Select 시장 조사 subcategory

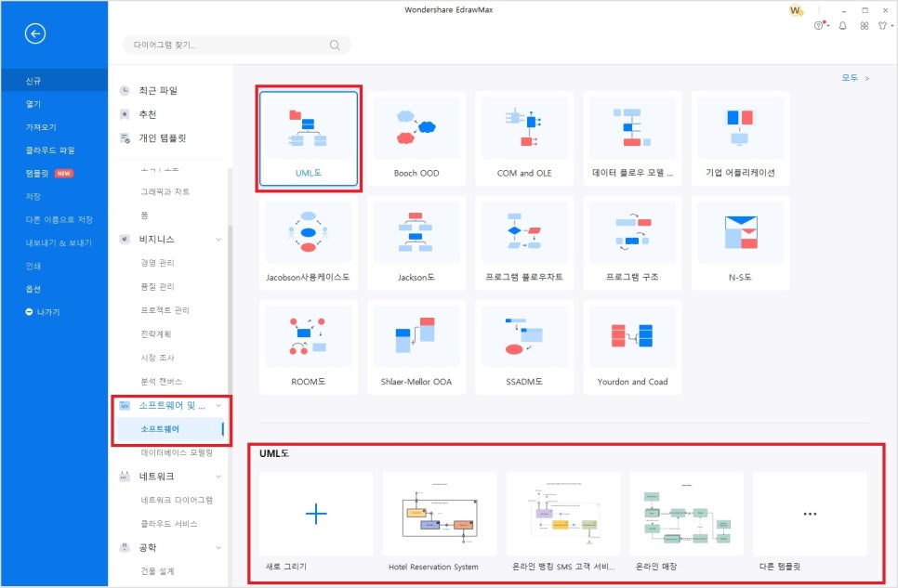coord(157,358)
